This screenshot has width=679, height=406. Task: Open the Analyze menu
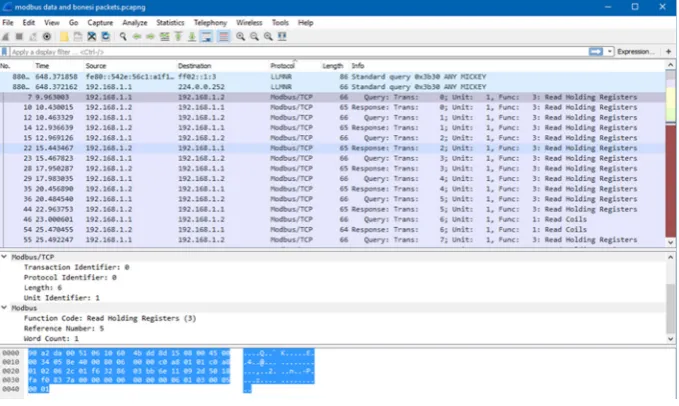[x=135, y=23]
